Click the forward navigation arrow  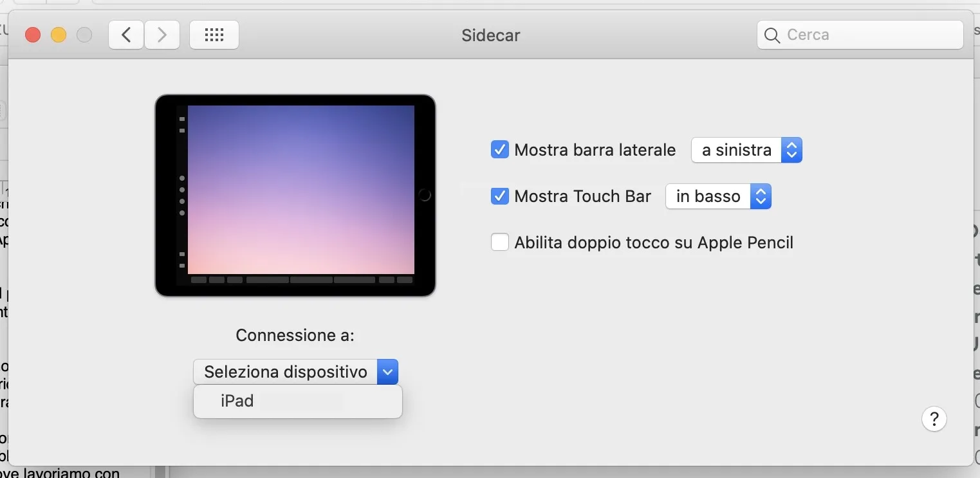pos(162,35)
